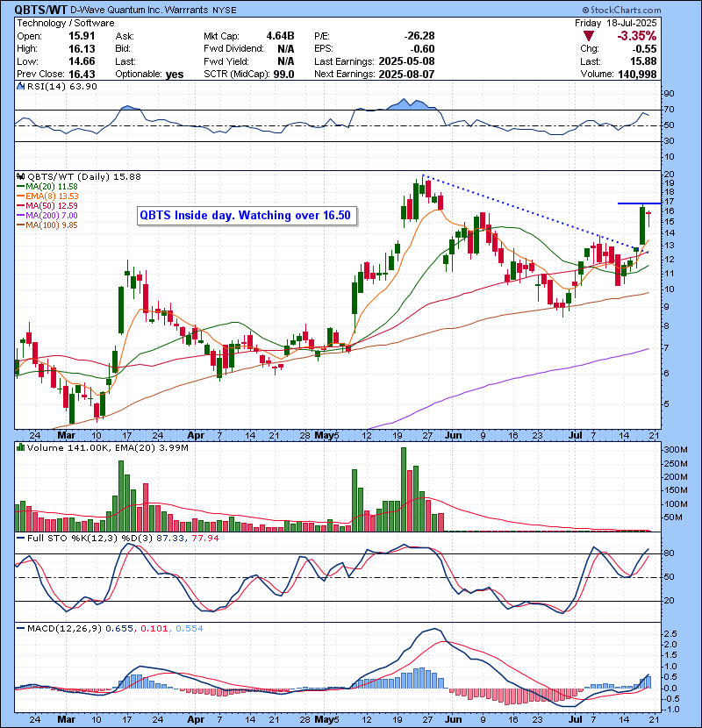Click the candlestick icon beside QBTS/WT (Daily)

coord(20,177)
